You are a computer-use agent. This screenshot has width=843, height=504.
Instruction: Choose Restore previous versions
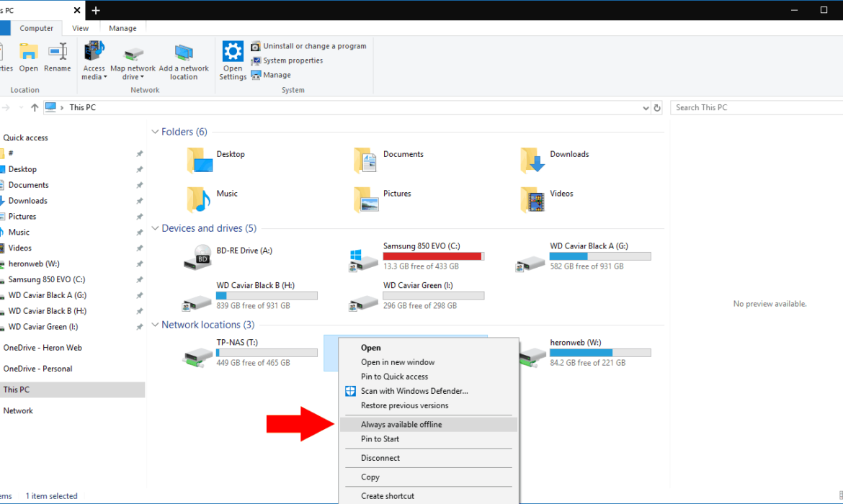429,405
